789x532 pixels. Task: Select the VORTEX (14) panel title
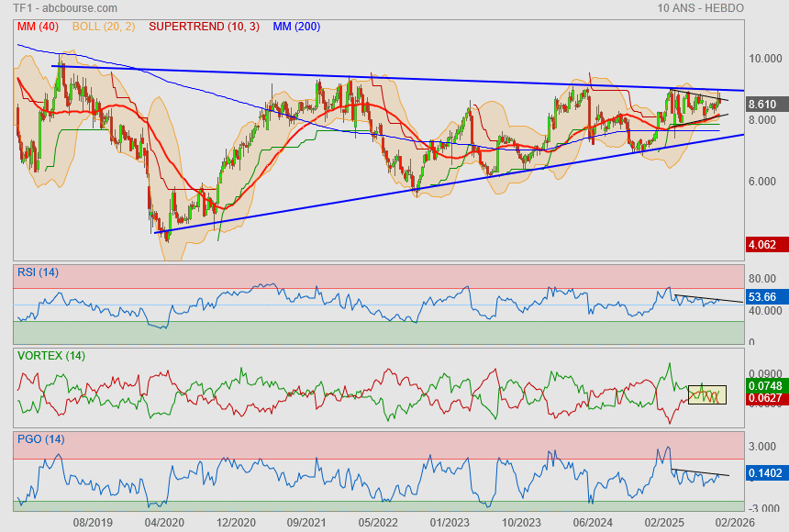[50, 355]
